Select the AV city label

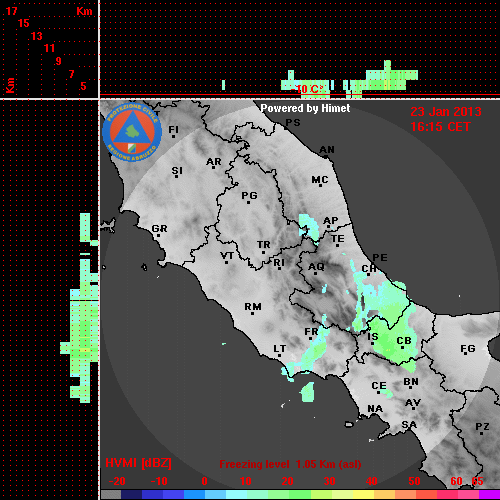coord(413,403)
